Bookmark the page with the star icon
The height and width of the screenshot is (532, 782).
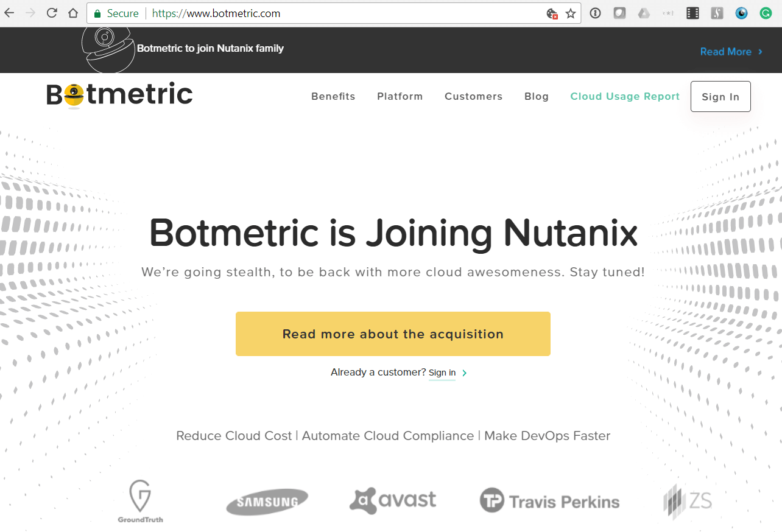[571, 13]
